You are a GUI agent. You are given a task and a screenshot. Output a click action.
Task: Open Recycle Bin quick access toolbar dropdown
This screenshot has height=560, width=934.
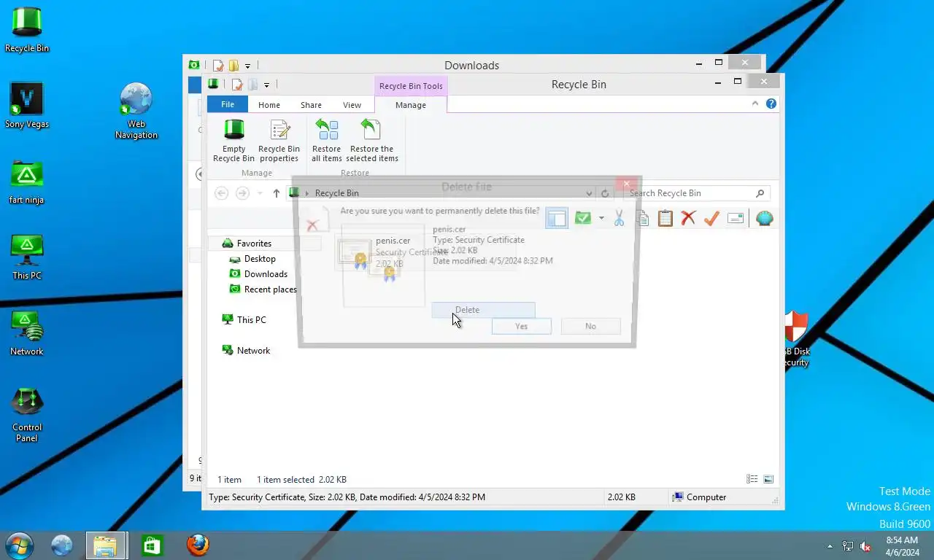click(x=266, y=85)
